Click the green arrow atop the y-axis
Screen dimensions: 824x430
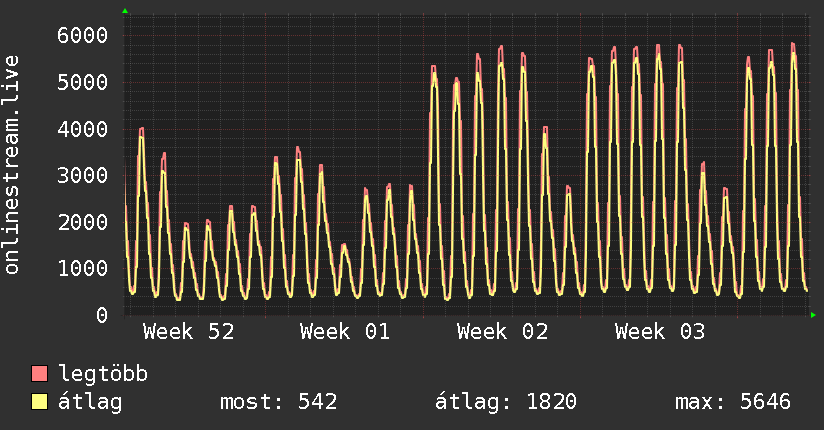tap(125, 11)
